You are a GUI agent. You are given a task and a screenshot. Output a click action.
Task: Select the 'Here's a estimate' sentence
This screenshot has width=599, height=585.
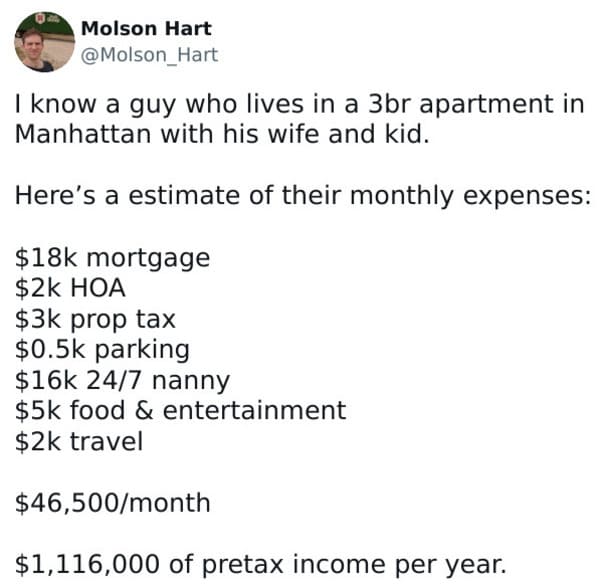click(x=303, y=196)
